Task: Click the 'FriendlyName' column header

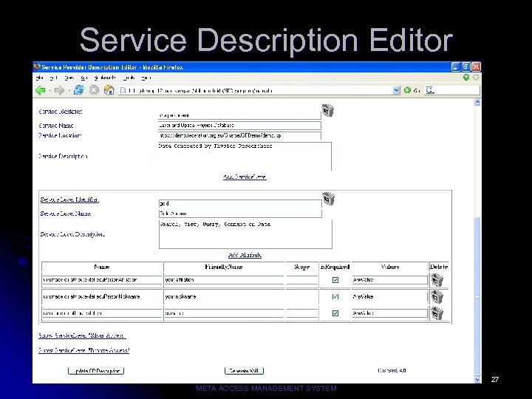Action: point(224,267)
